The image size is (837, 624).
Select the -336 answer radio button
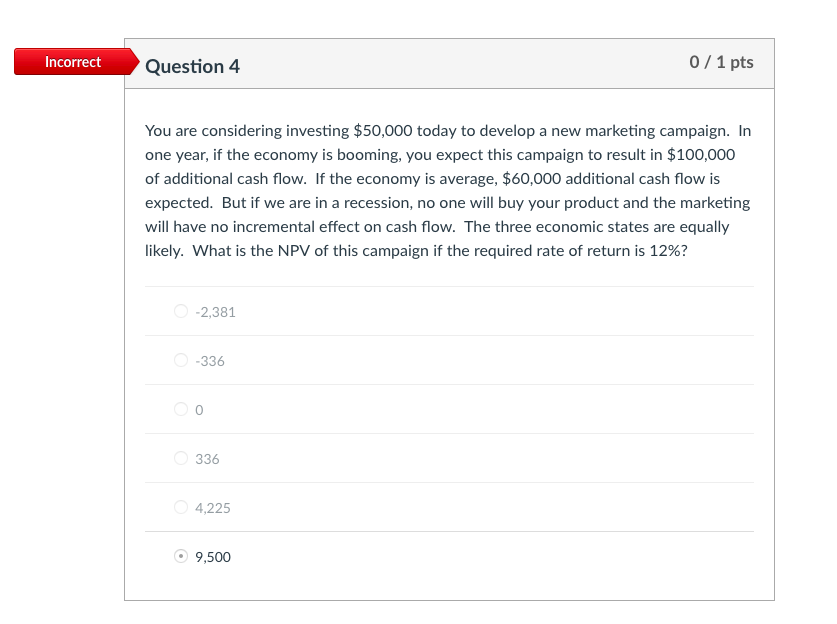click(x=181, y=360)
